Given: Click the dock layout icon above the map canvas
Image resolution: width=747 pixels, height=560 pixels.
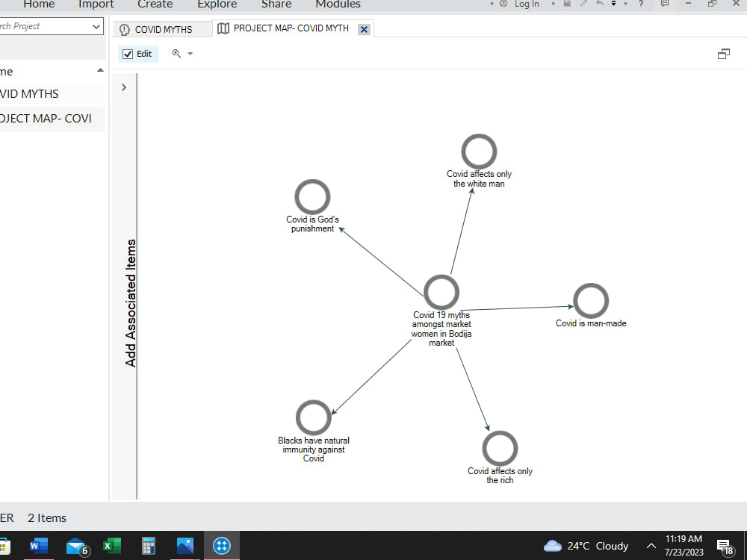Looking at the screenshot, I should 723,53.
